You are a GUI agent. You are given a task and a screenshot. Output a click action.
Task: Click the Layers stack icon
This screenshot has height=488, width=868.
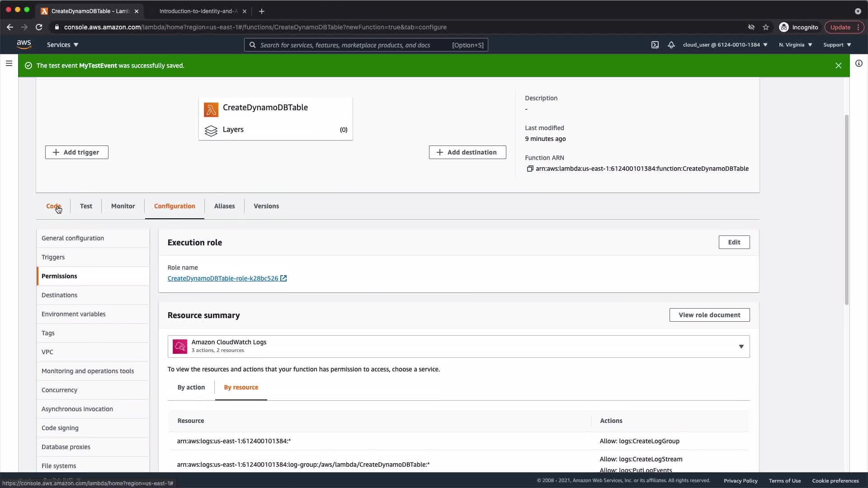click(x=211, y=130)
